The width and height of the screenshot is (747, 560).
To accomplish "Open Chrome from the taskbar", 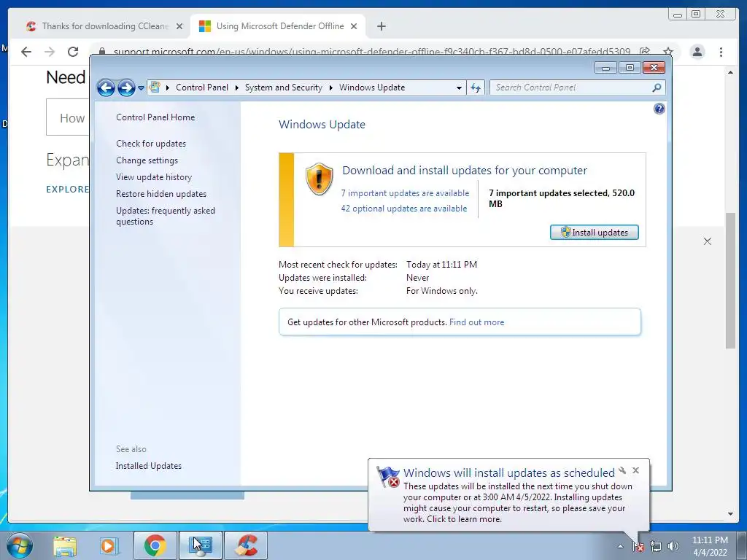I will point(155,545).
